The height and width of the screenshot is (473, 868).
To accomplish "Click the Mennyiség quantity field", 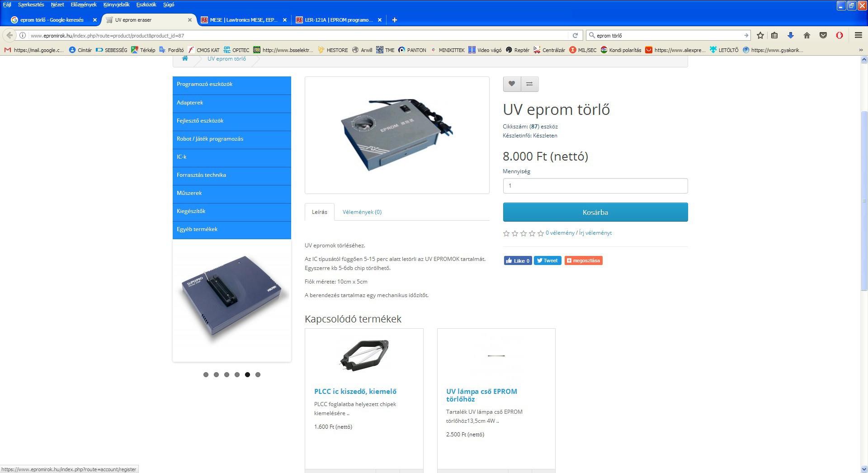I will click(595, 186).
